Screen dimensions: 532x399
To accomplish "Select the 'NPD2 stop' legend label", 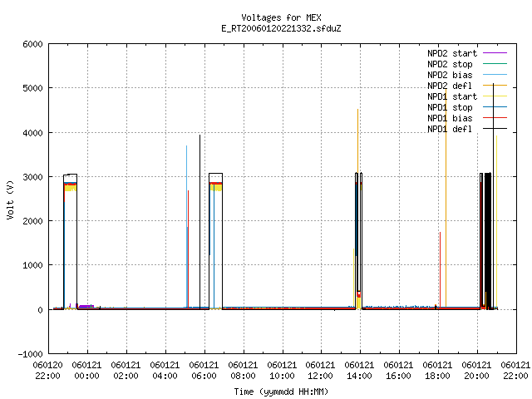I will pyautogui.click(x=450, y=64).
